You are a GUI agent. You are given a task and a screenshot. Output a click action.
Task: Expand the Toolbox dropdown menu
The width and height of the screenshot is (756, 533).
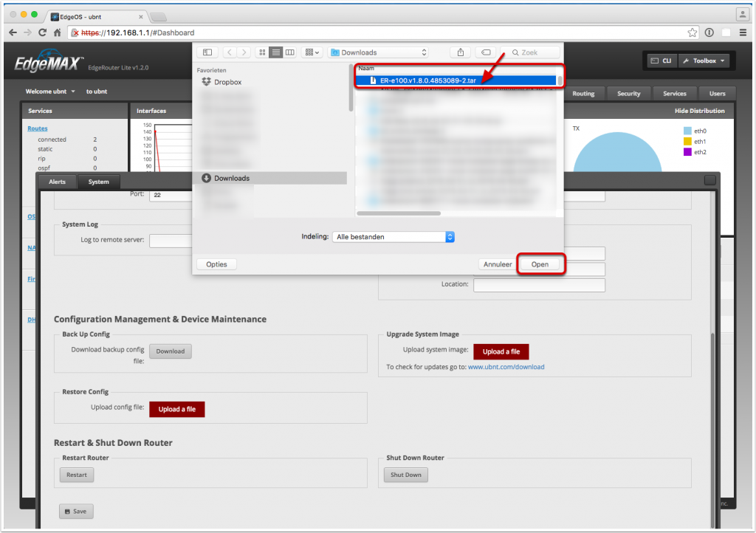[704, 61]
